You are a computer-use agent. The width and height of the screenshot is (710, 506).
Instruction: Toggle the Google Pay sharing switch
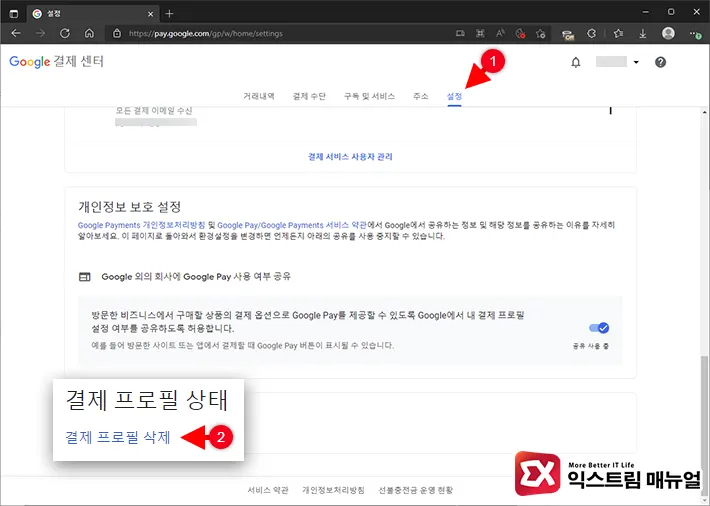point(599,328)
